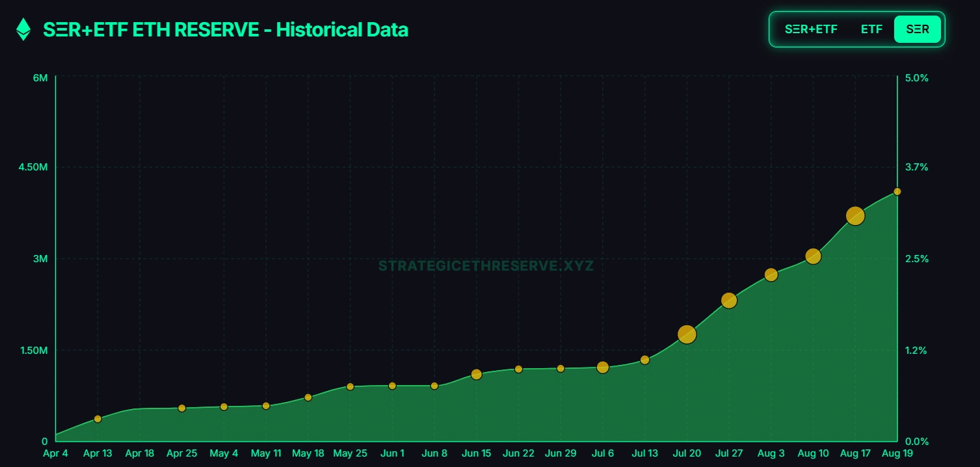The image size is (980, 467).
Task: Click the Jun 29 data point
Action: [x=561, y=369]
